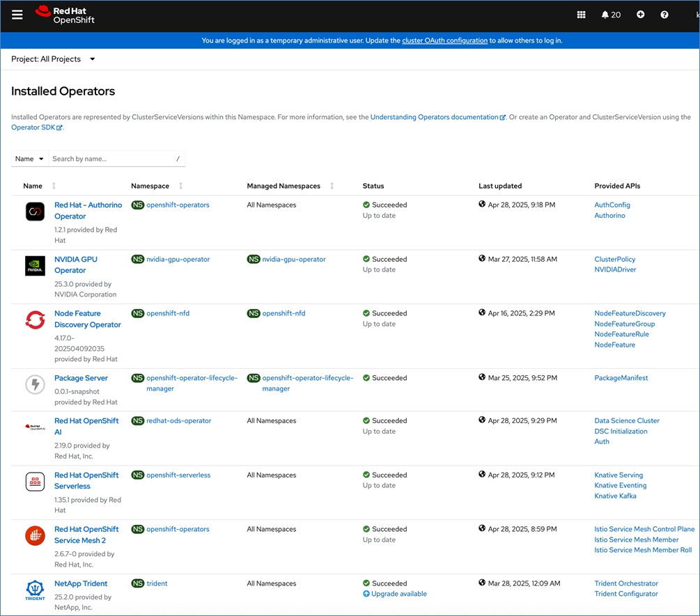Open the Trident Configurator API link

click(626, 594)
